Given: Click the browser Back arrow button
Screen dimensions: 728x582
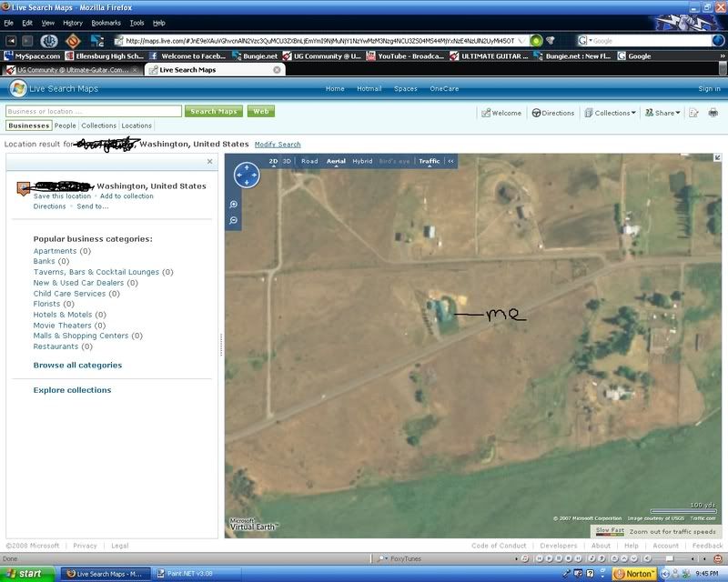Looking at the screenshot, I should click(x=11, y=41).
